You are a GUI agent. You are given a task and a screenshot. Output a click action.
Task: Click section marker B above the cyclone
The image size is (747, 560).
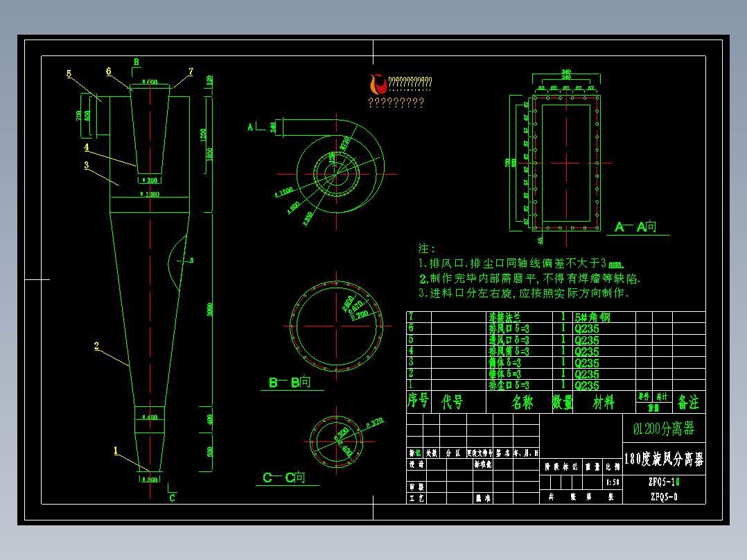(137, 62)
